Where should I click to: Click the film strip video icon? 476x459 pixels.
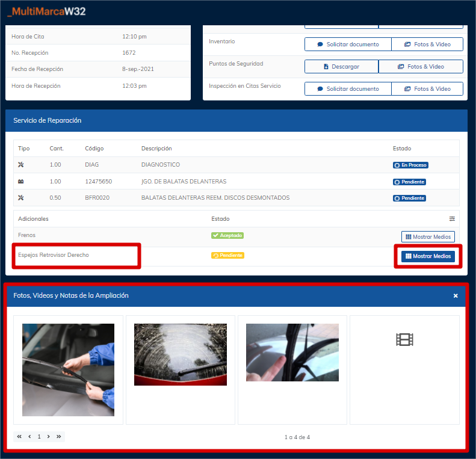click(404, 340)
